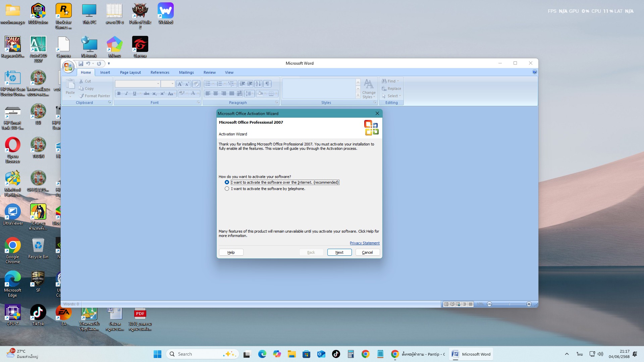This screenshot has width=644, height=362.
Task: Switch to the Page Layout tab
Action: pyautogui.click(x=130, y=72)
